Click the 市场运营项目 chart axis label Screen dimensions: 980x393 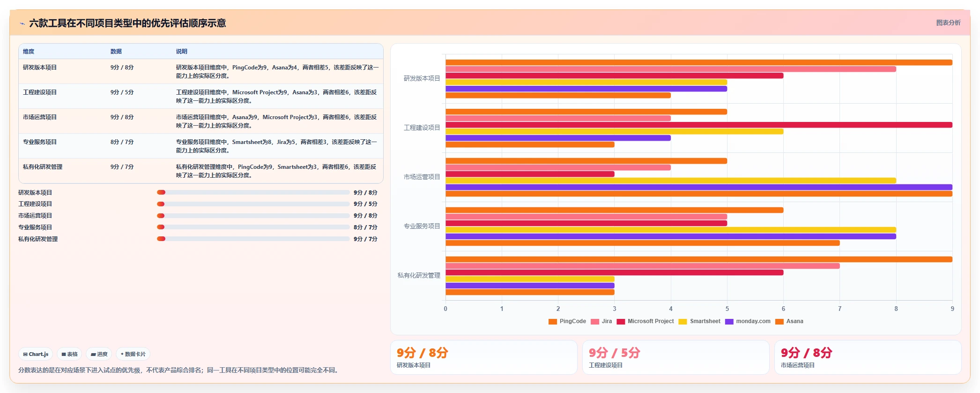422,177
